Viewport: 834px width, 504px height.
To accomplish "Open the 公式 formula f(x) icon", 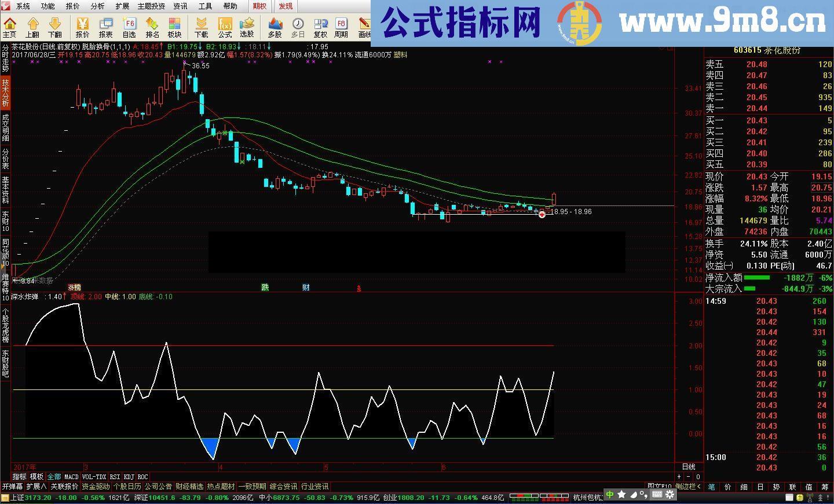I will [225, 27].
